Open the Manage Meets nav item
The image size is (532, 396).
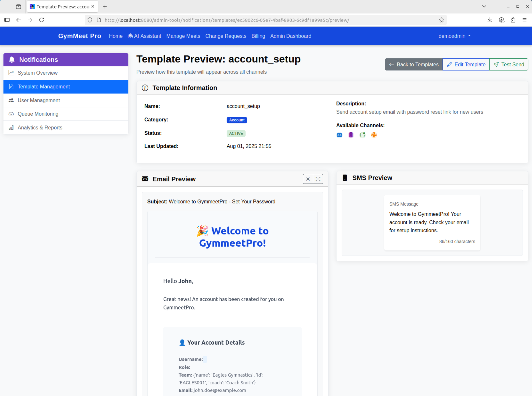point(183,36)
